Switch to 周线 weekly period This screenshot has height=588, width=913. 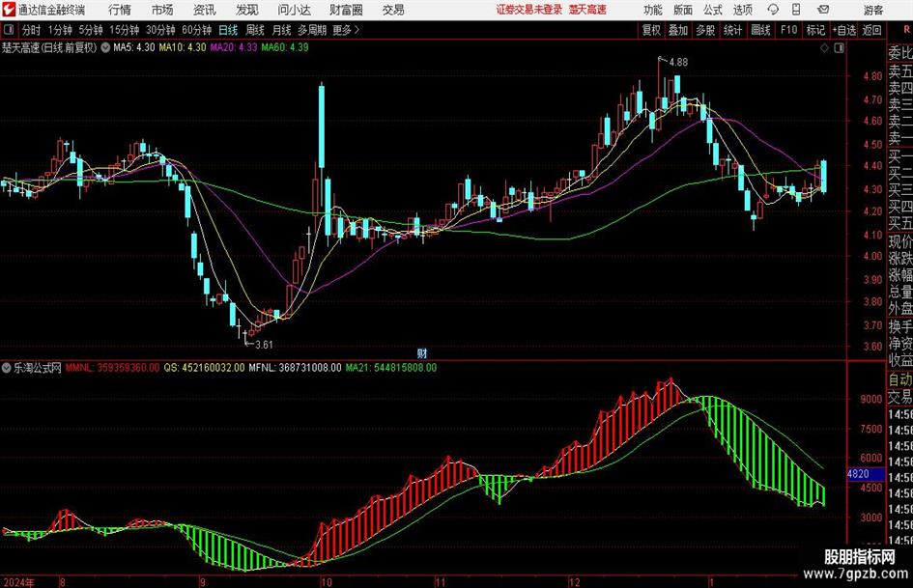pyautogui.click(x=254, y=30)
